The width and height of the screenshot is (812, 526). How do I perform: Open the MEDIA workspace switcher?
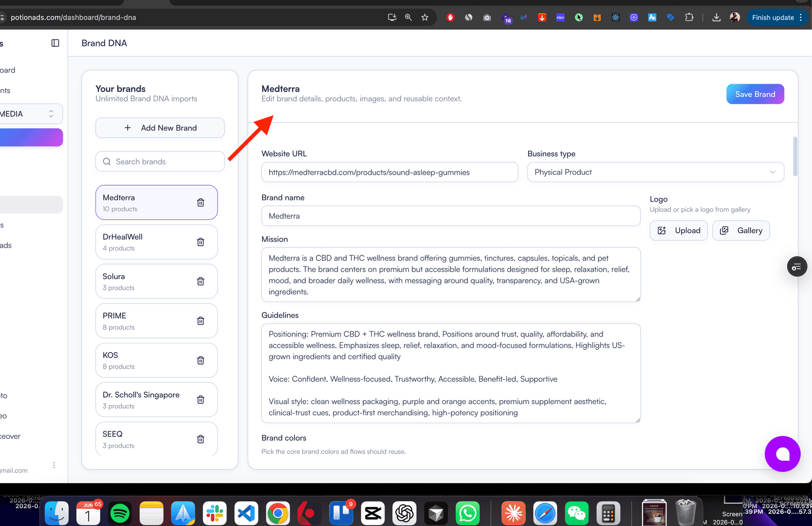[30, 114]
